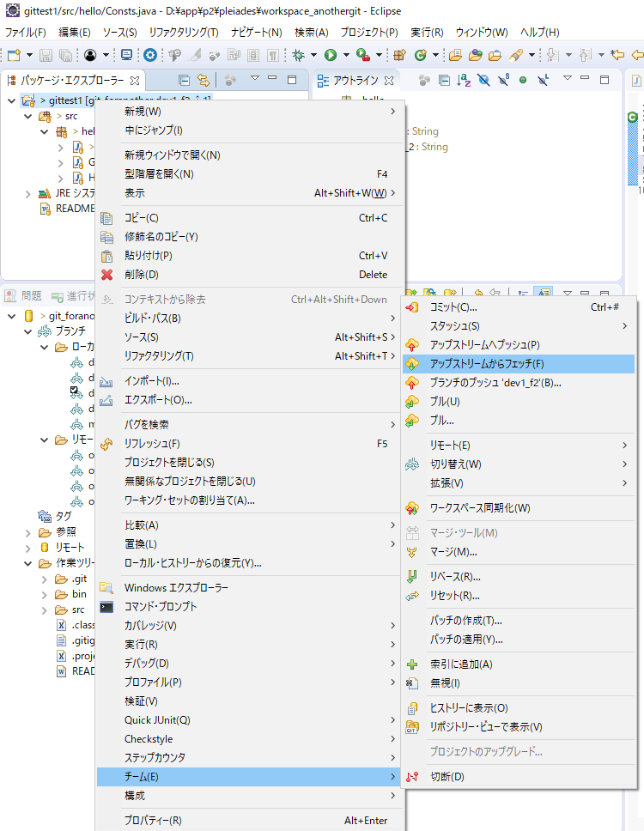Click the green plus Add to Index icon
This screenshot has height=831, width=644.
pos(412,664)
